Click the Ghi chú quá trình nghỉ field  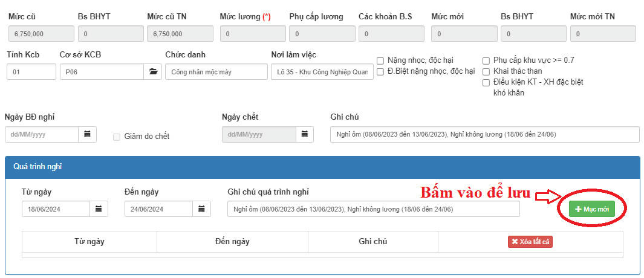pyautogui.click(x=373, y=209)
